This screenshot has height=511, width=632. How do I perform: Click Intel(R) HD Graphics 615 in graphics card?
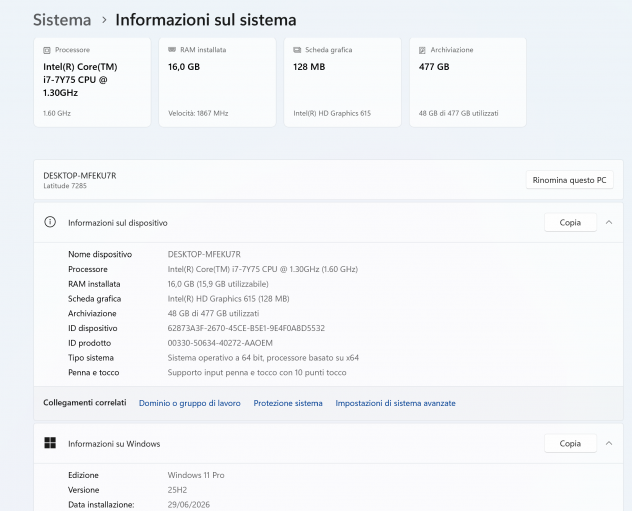pyautogui.click(x=332, y=113)
